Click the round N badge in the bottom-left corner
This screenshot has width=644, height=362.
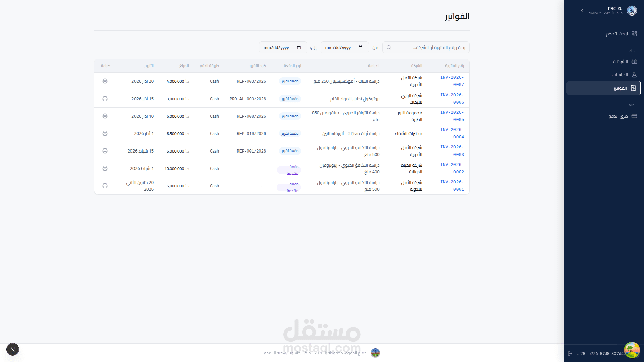click(x=13, y=349)
